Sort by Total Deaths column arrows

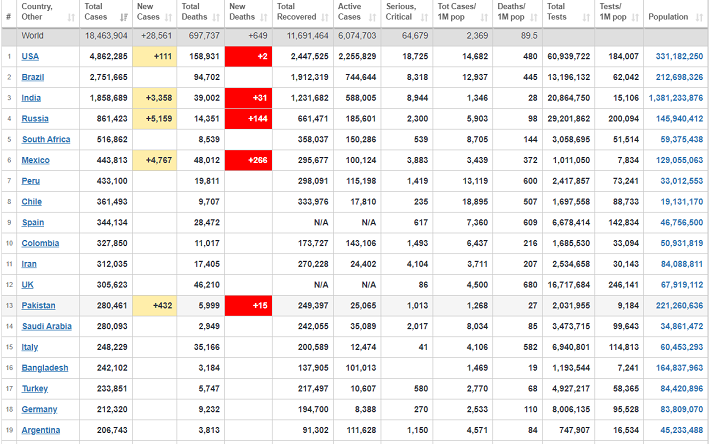(216, 18)
